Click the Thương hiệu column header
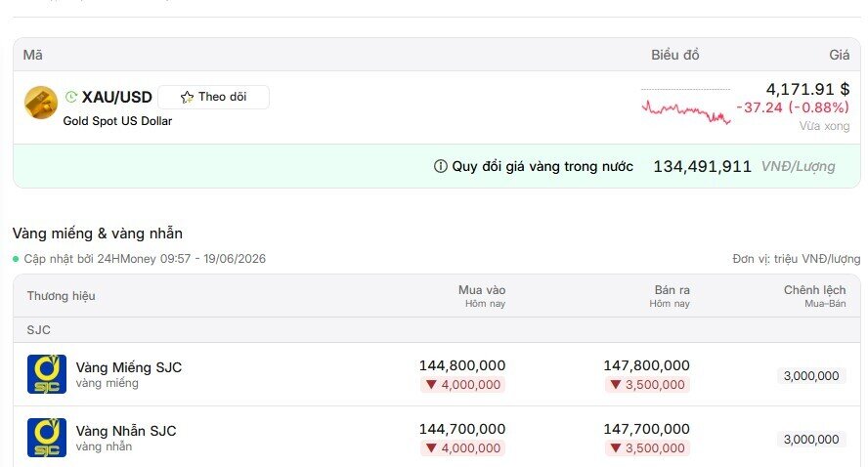The width and height of the screenshot is (868, 467). coord(61,296)
